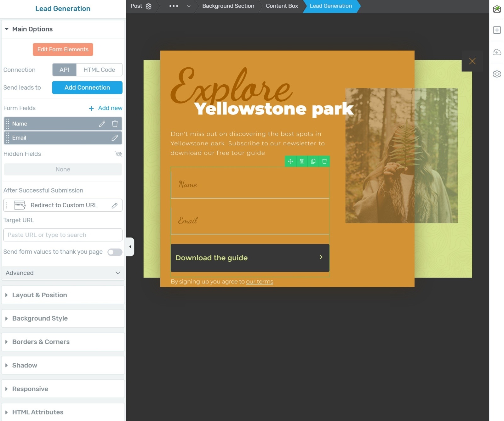This screenshot has height=421, width=504.
Task: Enable Send form values to thank you page
Action: pyautogui.click(x=115, y=252)
